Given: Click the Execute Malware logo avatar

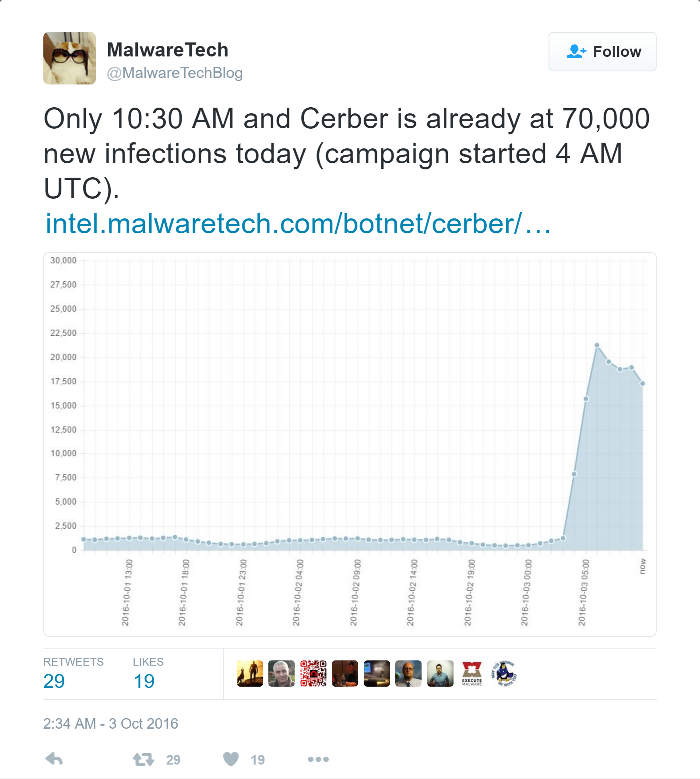Looking at the screenshot, I should tap(471, 674).
